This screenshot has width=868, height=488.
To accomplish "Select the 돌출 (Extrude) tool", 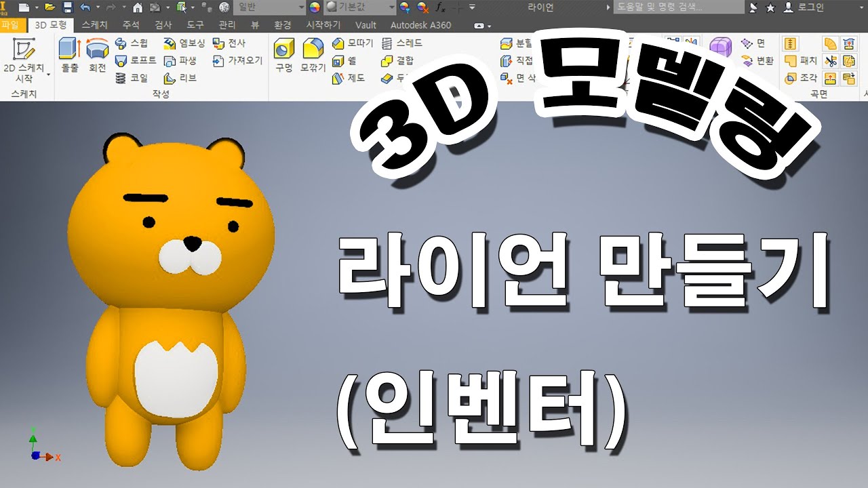I will tap(70, 56).
